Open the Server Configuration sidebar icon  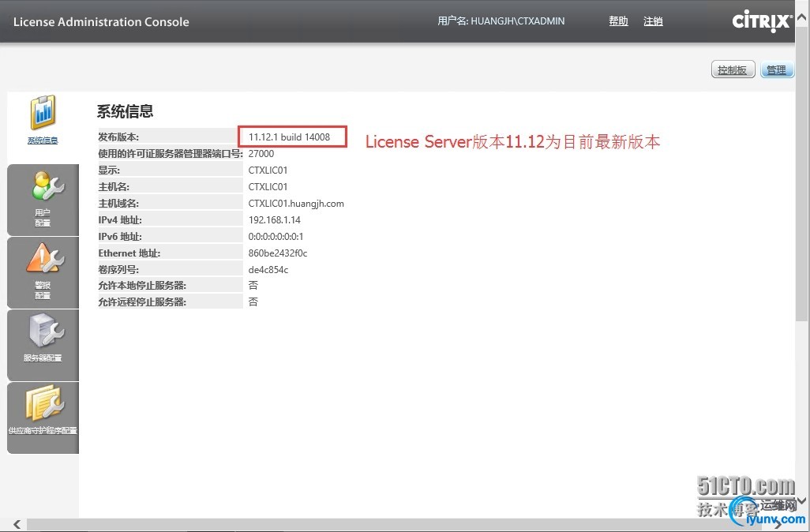(x=47, y=331)
